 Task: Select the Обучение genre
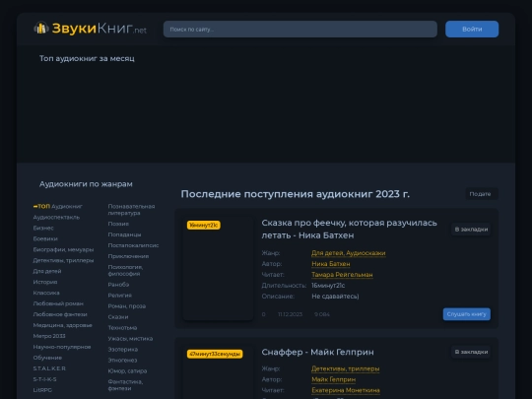[x=47, y=358]
